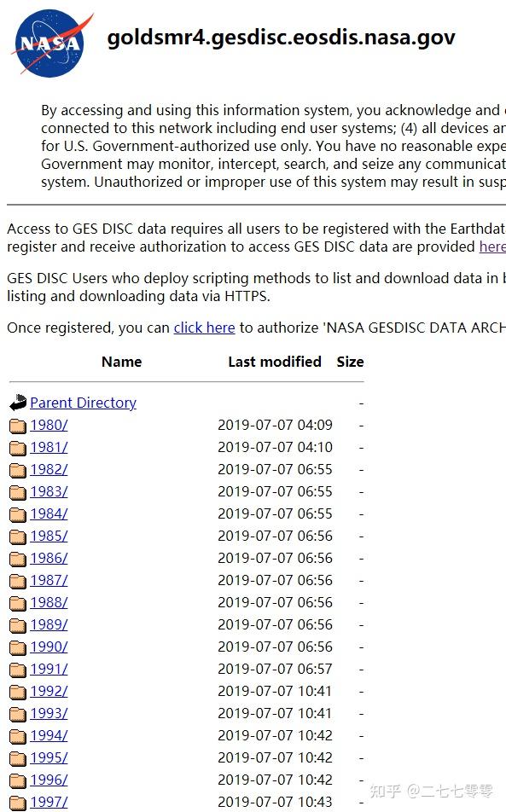
Task: Open the 1981/ directory link
Action: point(49,447)
